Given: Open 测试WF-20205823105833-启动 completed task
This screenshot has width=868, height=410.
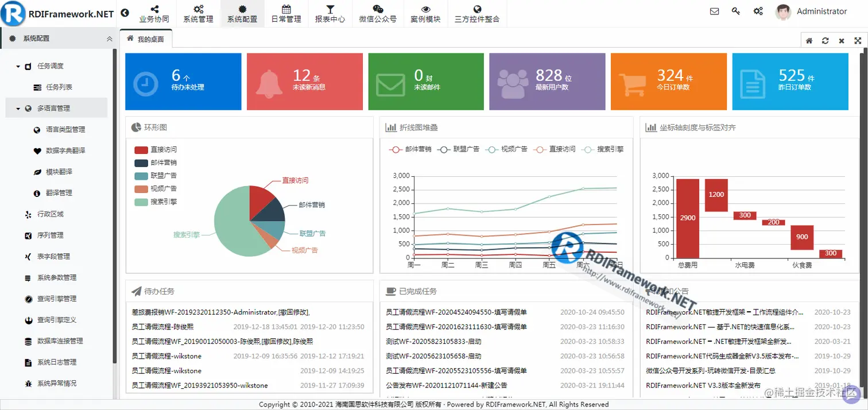Looking at the screenshot, I should (433, 341).
